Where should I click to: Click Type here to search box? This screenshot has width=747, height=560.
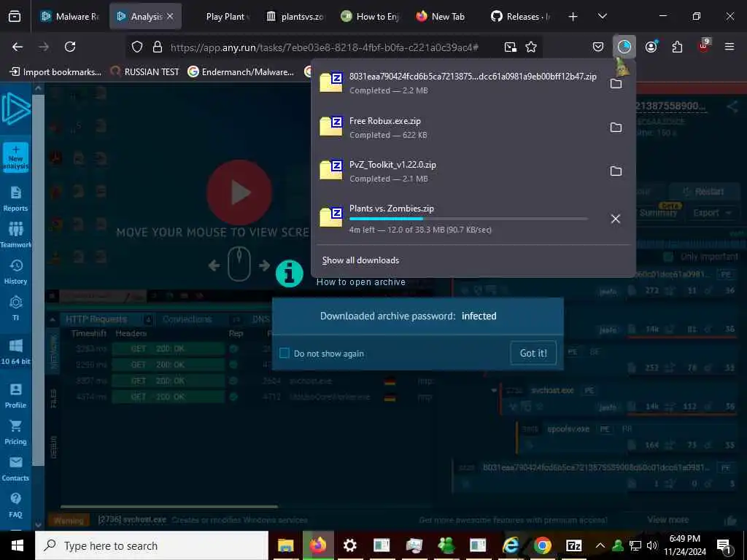point(152,545)
